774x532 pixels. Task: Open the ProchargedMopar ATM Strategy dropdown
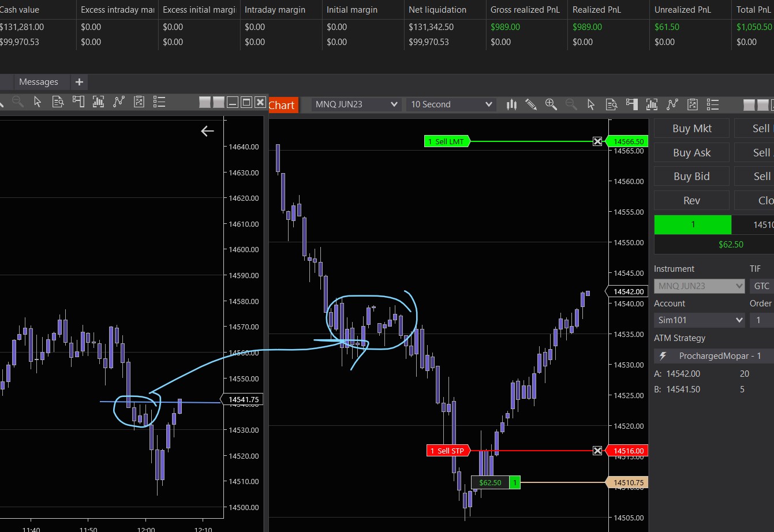pyautogui.click(x=714, y=356)
